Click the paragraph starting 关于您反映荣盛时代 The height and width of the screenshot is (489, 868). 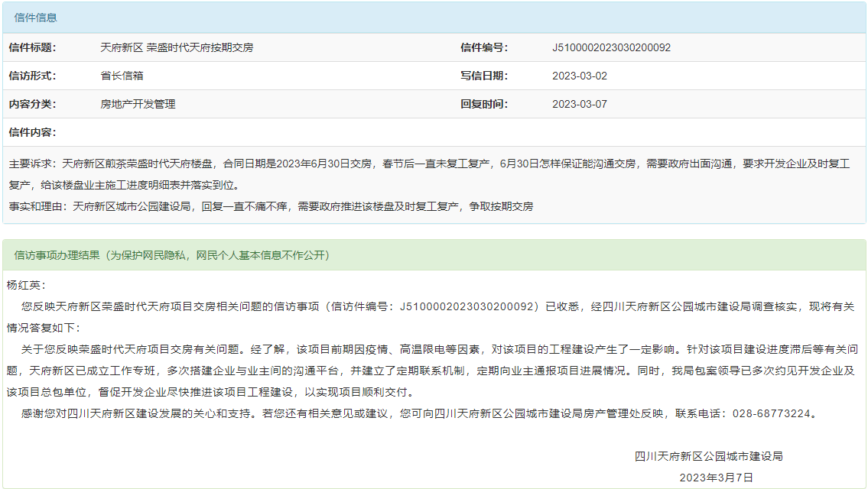tap(432, 371)
